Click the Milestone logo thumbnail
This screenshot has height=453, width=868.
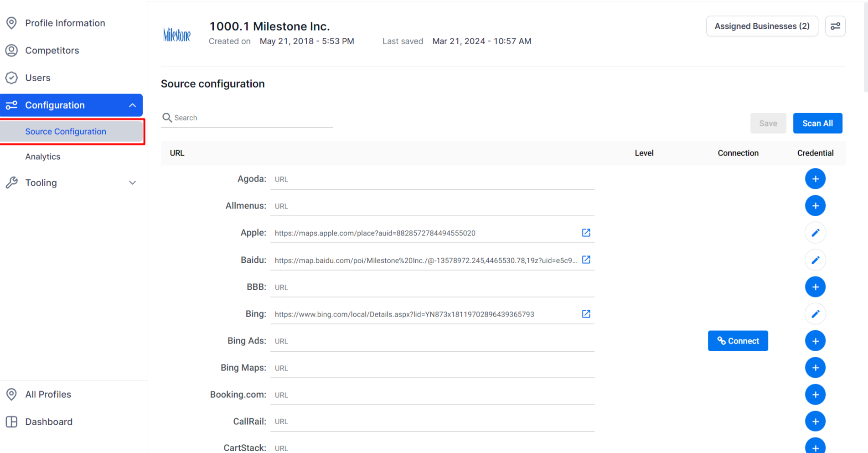point(177,35)
